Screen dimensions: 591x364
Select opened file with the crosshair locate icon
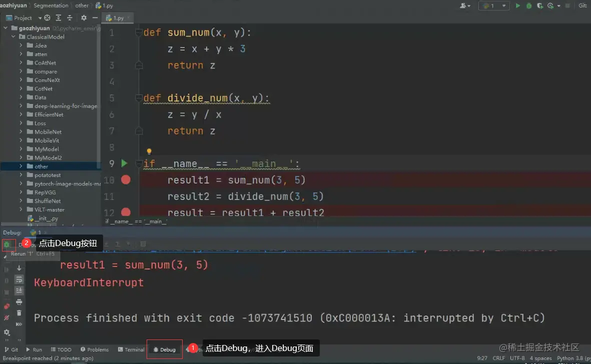click(x=47, y=17)
